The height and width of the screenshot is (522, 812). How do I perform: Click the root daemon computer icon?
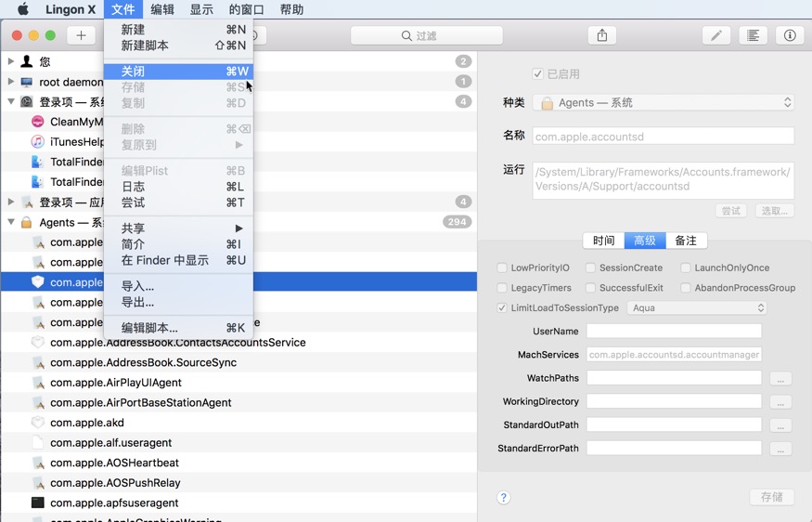(26, 82)
